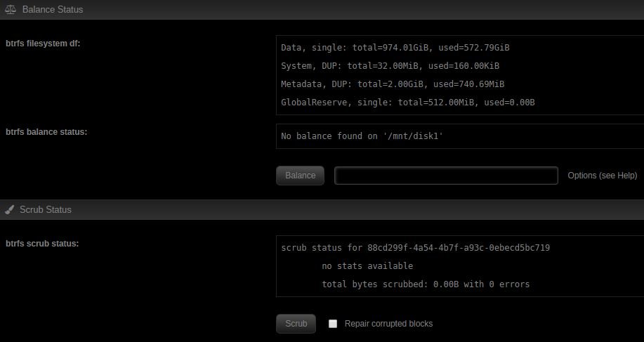Select the 'no stats available' line

click(x=367, y=266)
